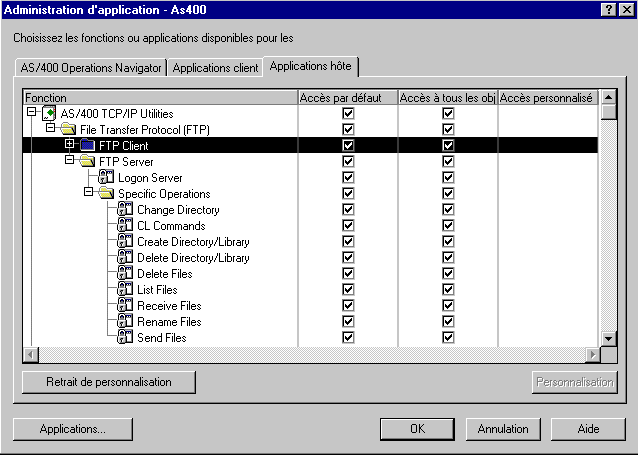
Task: Uncheck default access for Logon Server
Action: point(348,177)
